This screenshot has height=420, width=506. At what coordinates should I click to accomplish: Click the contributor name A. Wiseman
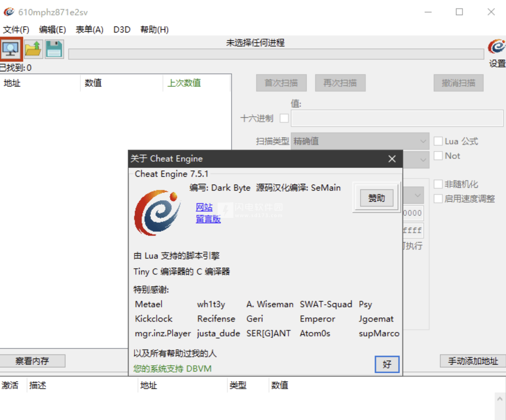click(x=270, y=304)
